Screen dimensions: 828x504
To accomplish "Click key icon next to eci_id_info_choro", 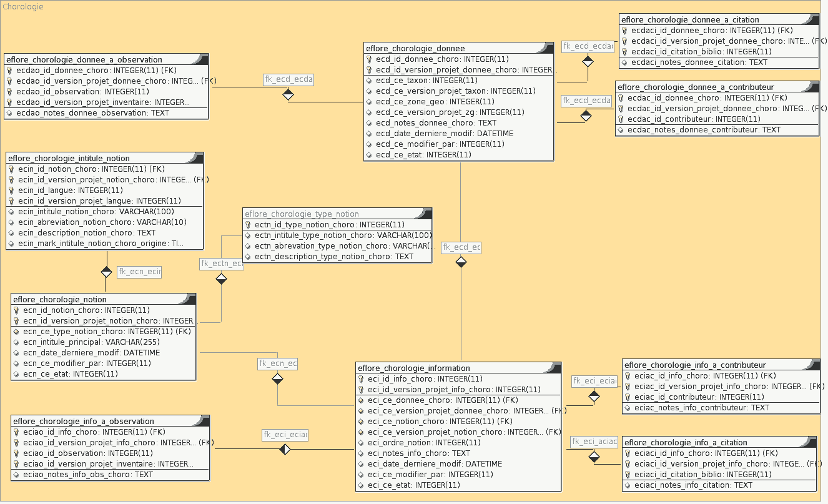I will 362,379.
